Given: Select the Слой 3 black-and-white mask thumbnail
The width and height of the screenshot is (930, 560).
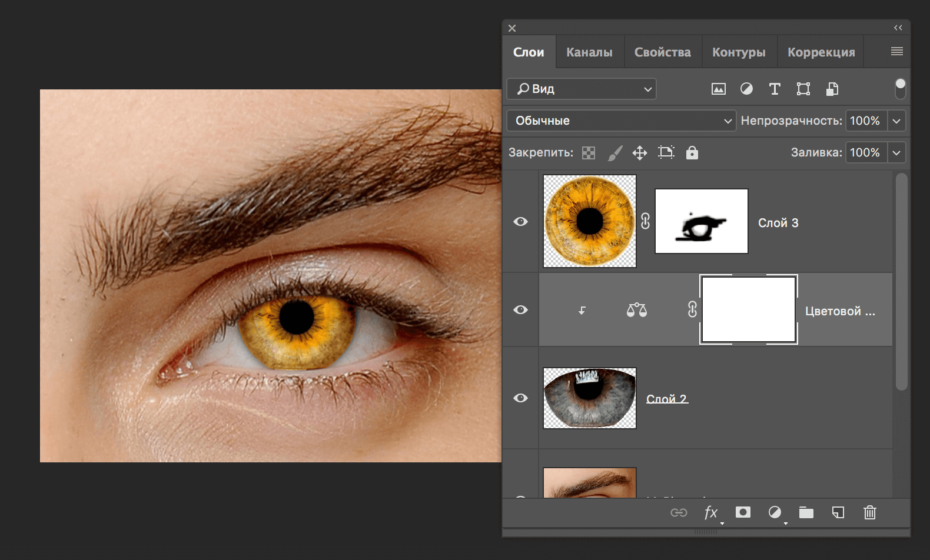Looking at the screenshot, I should pos(701,221).
